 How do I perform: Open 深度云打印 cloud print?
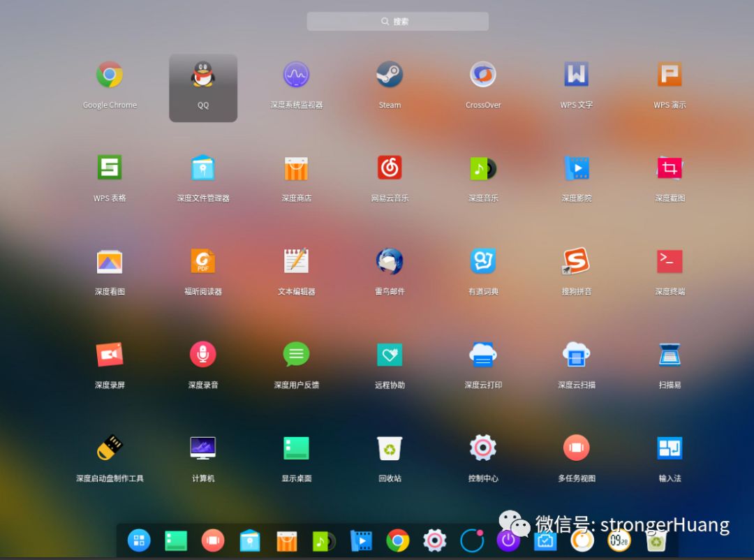482,354
